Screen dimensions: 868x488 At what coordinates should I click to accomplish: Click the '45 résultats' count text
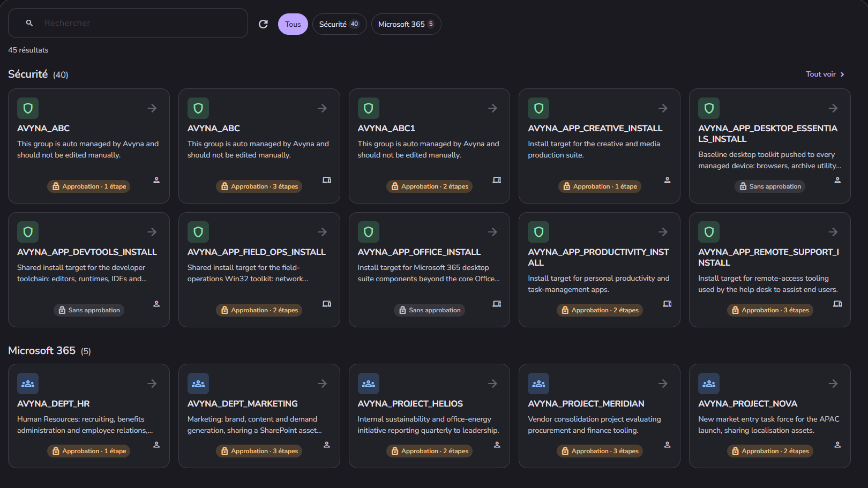(x=28, y=50)
